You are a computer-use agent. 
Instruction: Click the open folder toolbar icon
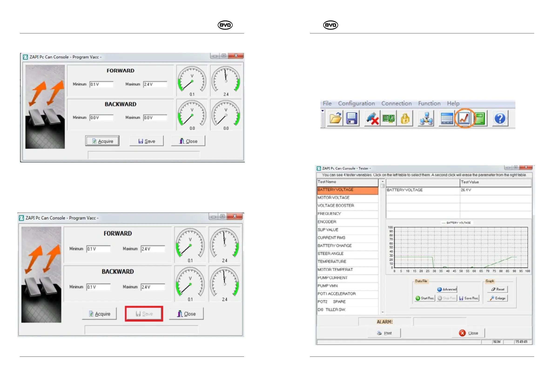(x=335, y=118)
